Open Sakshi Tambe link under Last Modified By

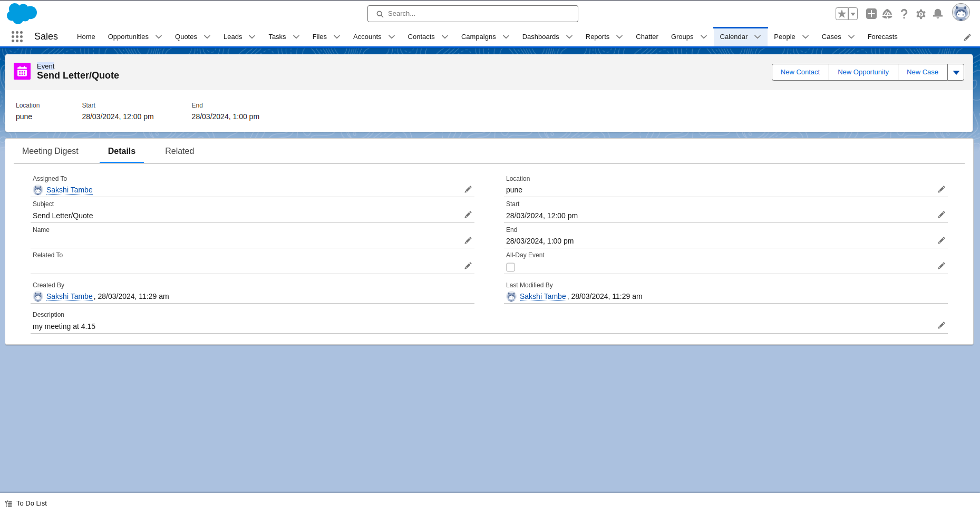pyautogui.click(x=543, y=297)
